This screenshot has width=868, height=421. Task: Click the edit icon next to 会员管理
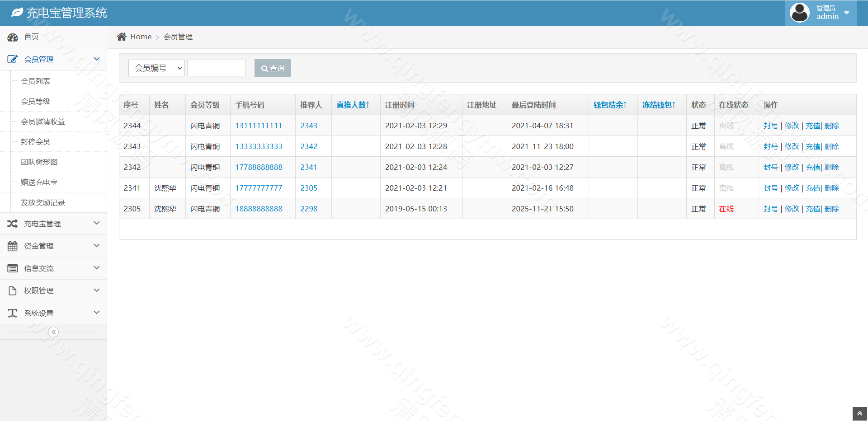tap(12, 59)
